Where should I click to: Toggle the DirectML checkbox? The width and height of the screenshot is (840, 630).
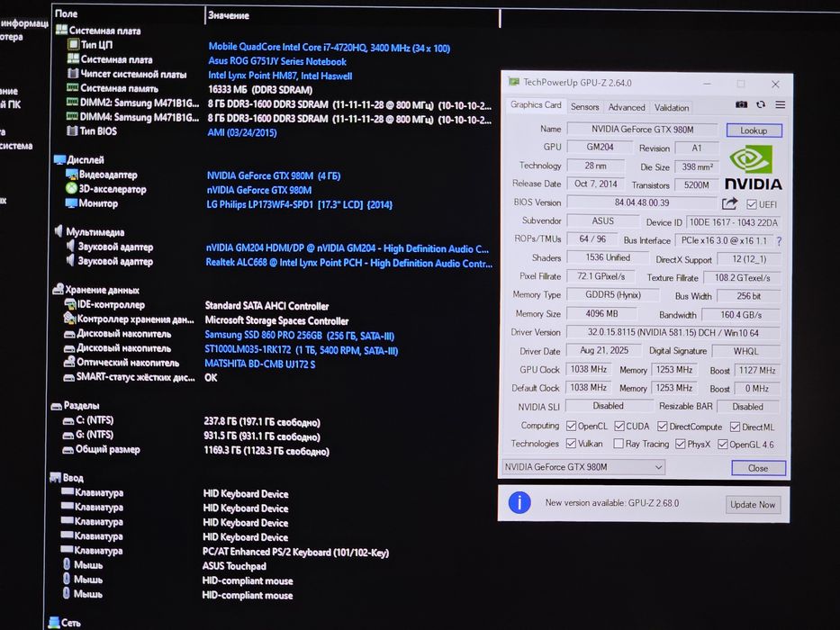[735, 427]
